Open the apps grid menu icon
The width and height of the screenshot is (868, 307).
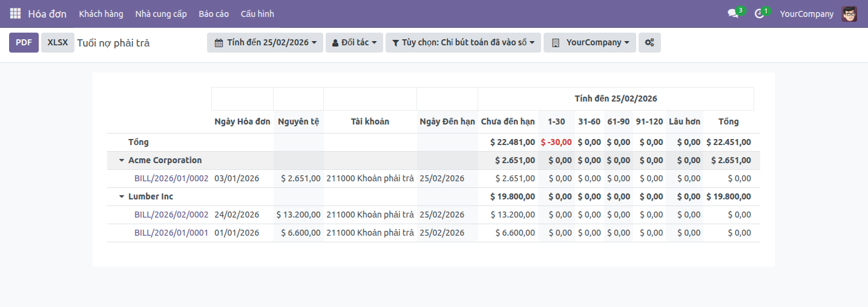pos(15,13)
